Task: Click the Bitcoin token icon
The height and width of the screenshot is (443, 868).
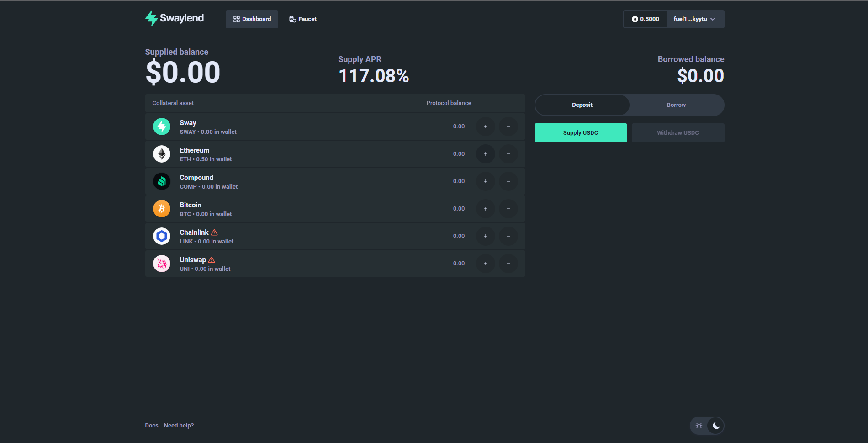Action: point(162,209)
